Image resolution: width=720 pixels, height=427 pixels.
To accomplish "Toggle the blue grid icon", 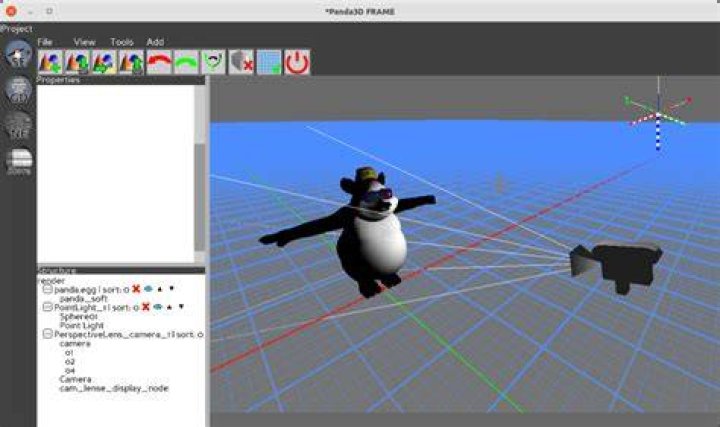I will [269, 62].
